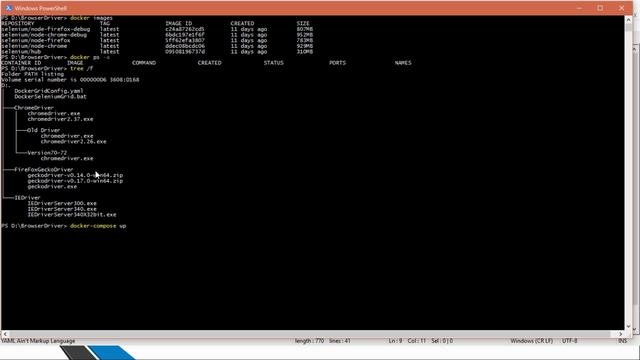Click "Windows (CR LF)" line ending entry

531,341
